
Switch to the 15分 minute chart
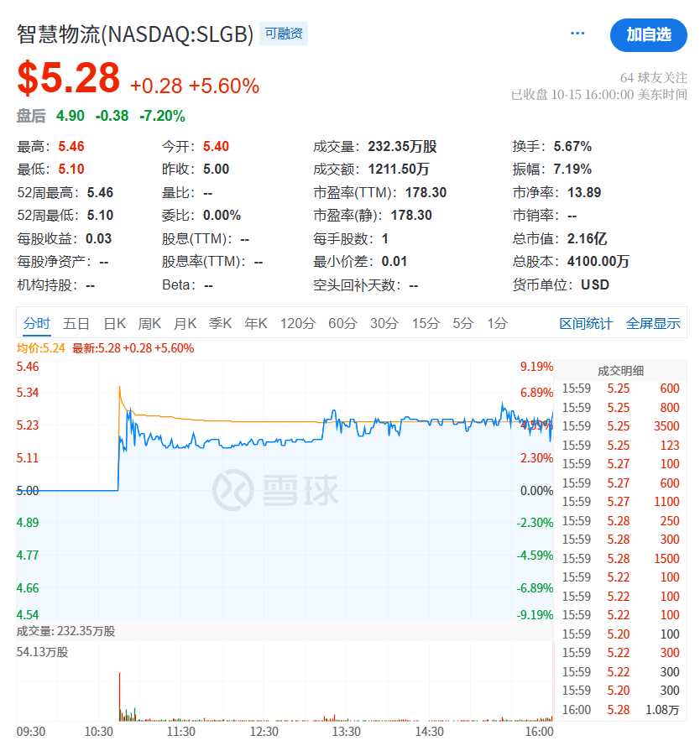426,323
